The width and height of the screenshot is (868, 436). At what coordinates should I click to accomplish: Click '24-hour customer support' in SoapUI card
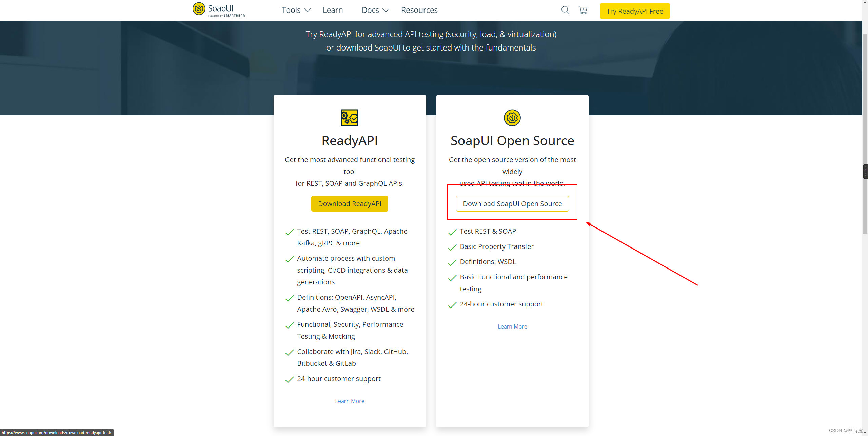(501, 304)
